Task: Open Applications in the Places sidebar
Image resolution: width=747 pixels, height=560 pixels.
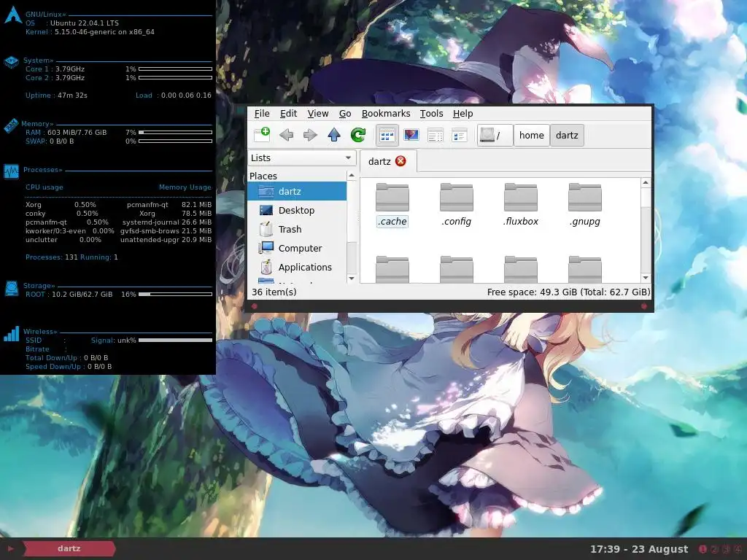Action: [297, 267]
